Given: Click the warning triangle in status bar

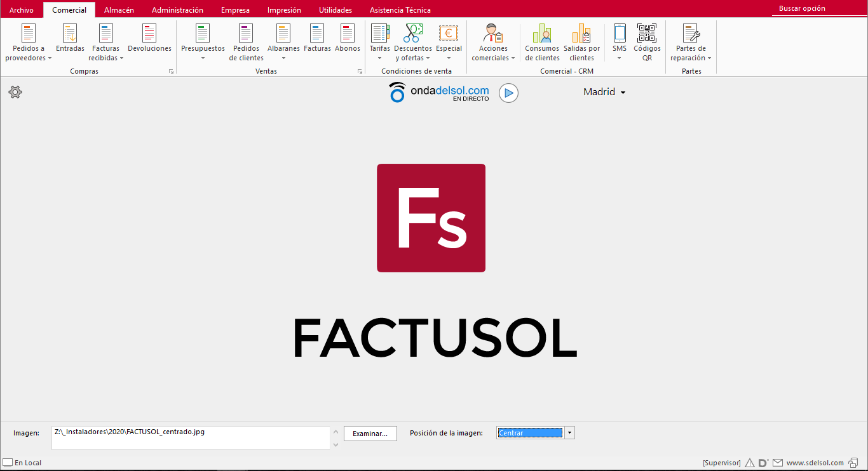Looking at the screenshot, I should point(750,463).
